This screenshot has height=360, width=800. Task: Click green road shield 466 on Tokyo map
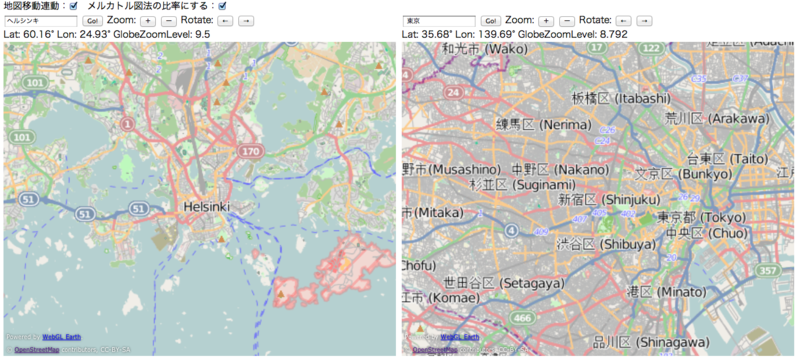[x=523, y=318]
